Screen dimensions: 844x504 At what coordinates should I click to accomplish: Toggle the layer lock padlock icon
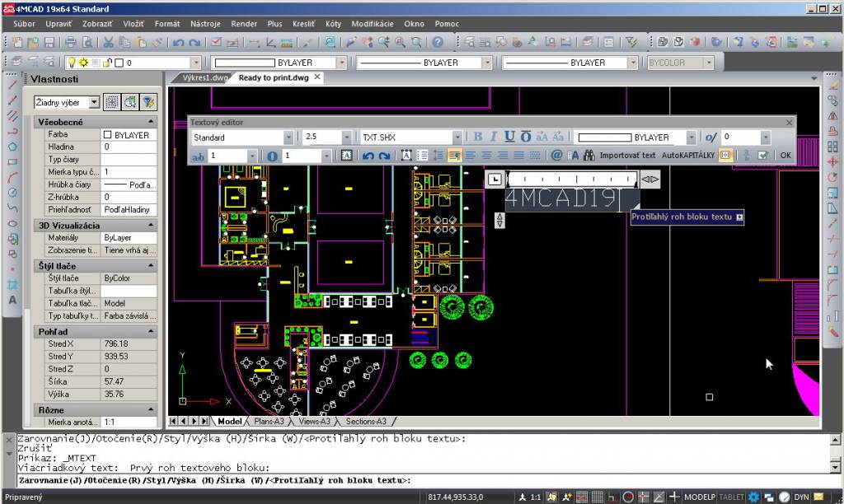(x=107, y=63)
